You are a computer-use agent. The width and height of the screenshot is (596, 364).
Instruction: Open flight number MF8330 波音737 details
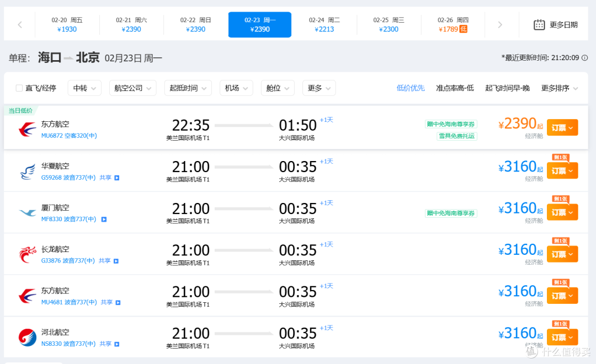pyautogui.click(x=68, y=219)
